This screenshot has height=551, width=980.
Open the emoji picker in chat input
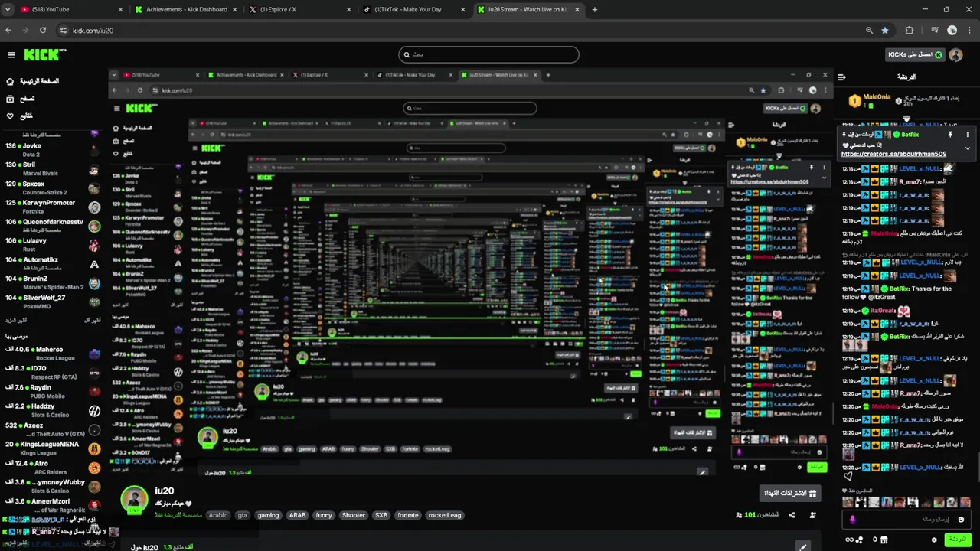pyautogui.click(x=960, y=520)
